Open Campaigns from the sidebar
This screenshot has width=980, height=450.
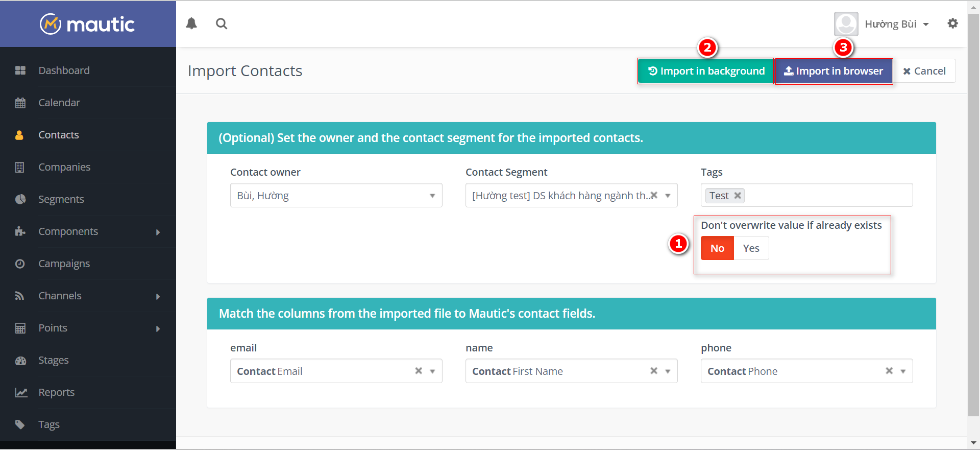point(64,264)
